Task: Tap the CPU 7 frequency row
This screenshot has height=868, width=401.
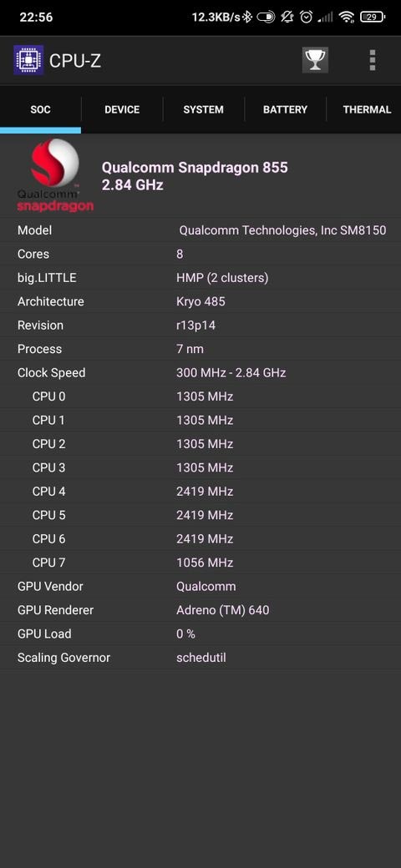Action: [200, 563]
